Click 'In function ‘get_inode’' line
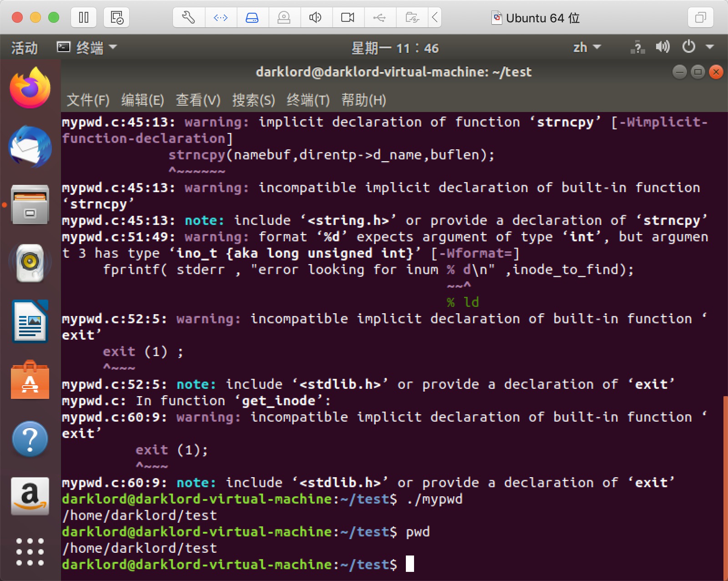728x581 pixels. pos(196,401)
